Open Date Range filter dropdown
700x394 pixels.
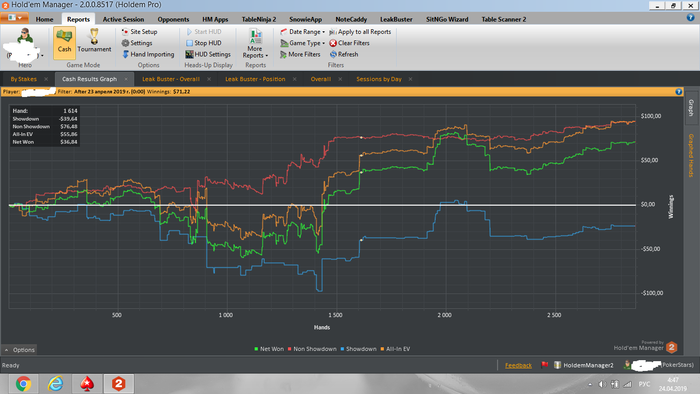coord(302,32)
